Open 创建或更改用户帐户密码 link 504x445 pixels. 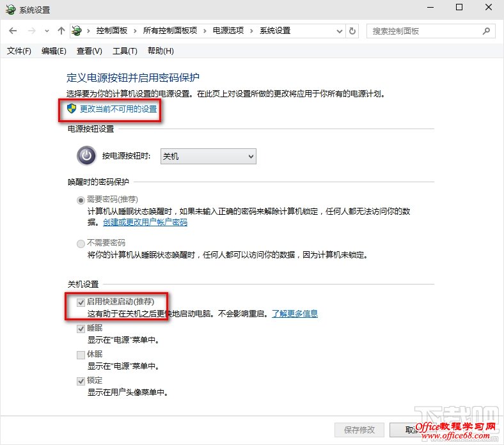[145, 222]
